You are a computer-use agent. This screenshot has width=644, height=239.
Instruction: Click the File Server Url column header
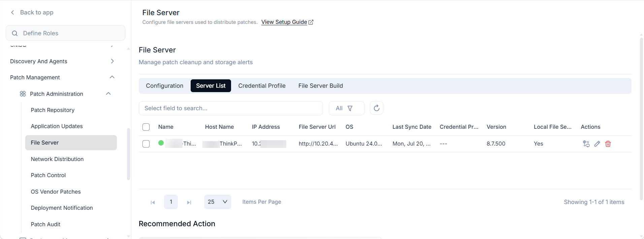click(x=317, y=127)
